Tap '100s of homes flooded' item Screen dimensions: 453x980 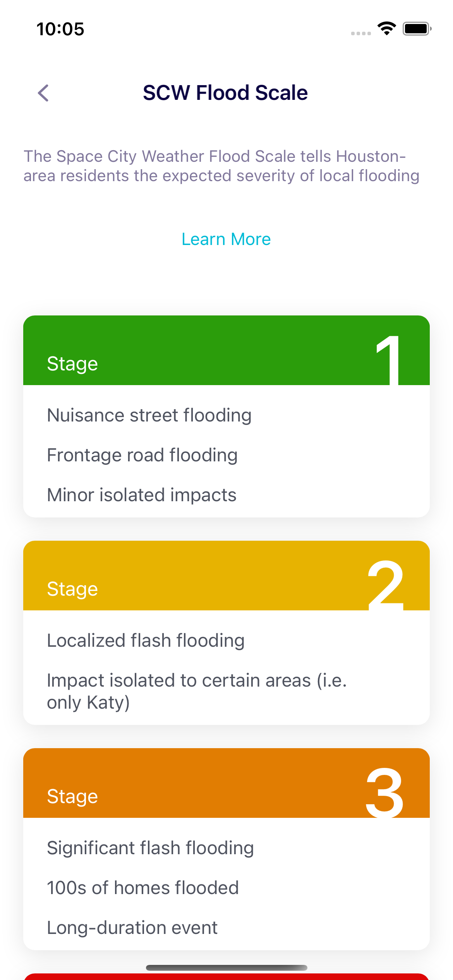[x=142, y=888]
